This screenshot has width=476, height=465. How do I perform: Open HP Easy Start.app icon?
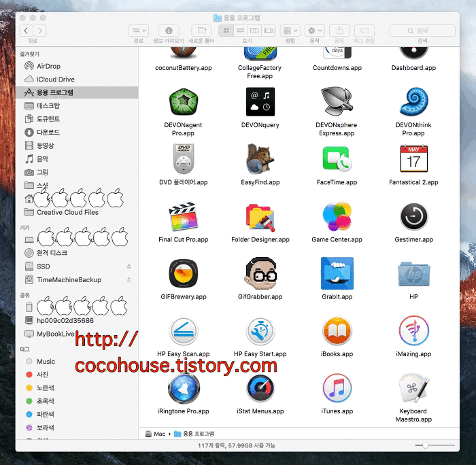coord(260,331)
